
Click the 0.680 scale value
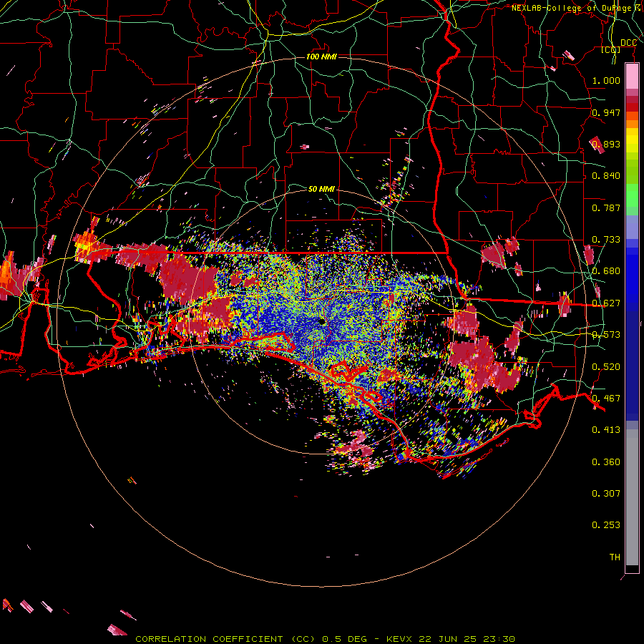point(606,271)
